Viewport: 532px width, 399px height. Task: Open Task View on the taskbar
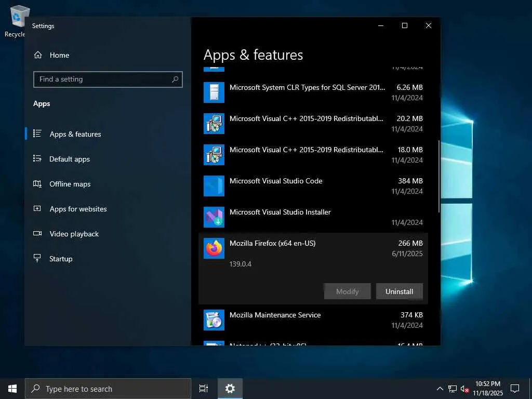[204, 389]
